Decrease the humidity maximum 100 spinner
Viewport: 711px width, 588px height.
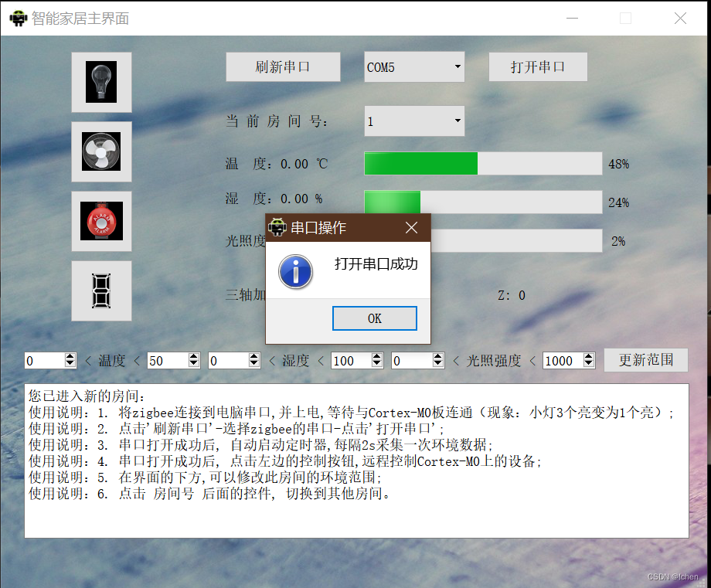point(377,364)
